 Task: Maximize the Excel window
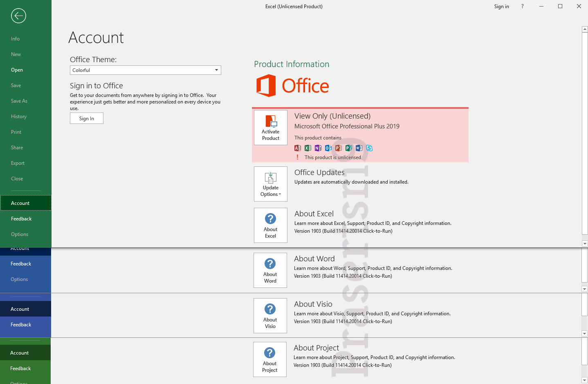[560, 6]
